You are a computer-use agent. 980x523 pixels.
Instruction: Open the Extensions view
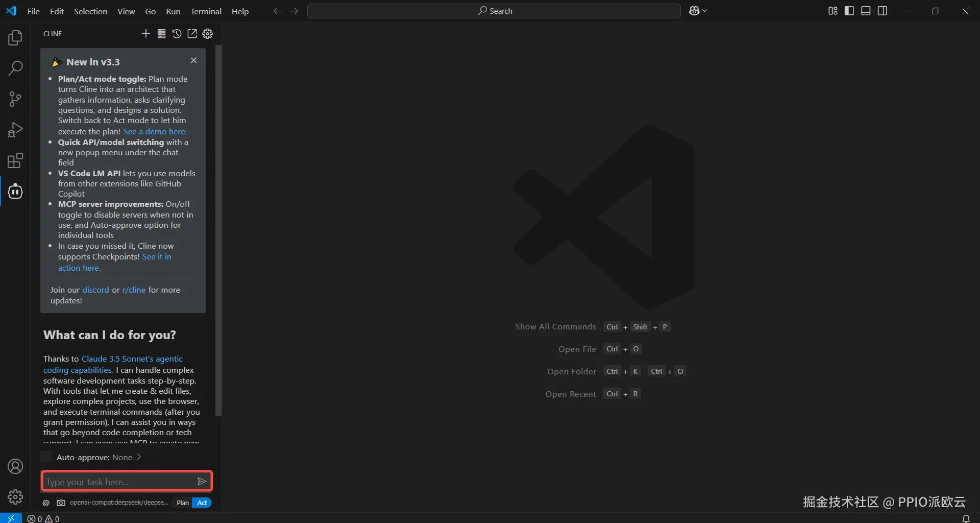click(x=15, y=161)
